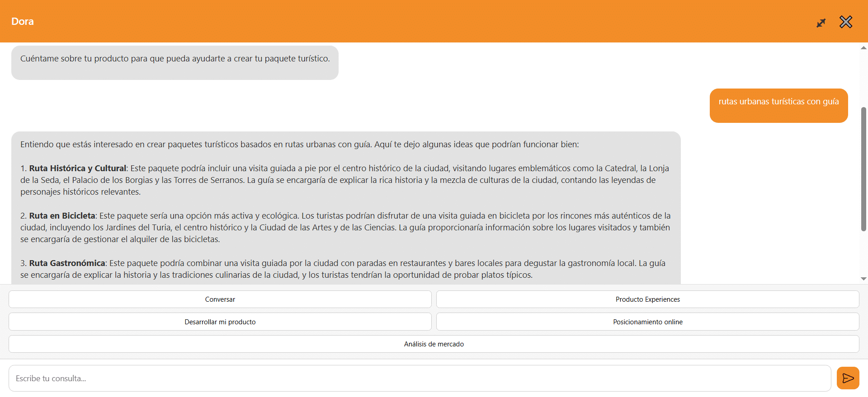Click the Ruta Histórica y Cultural heading
Image resolution: width=868 pixels, height=397 pixels.
(x=77, y=168)
